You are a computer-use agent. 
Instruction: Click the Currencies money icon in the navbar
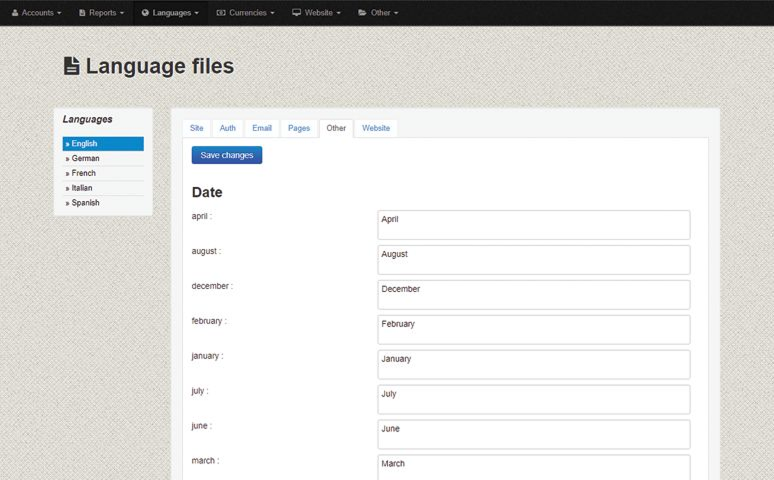pos(221,13)
